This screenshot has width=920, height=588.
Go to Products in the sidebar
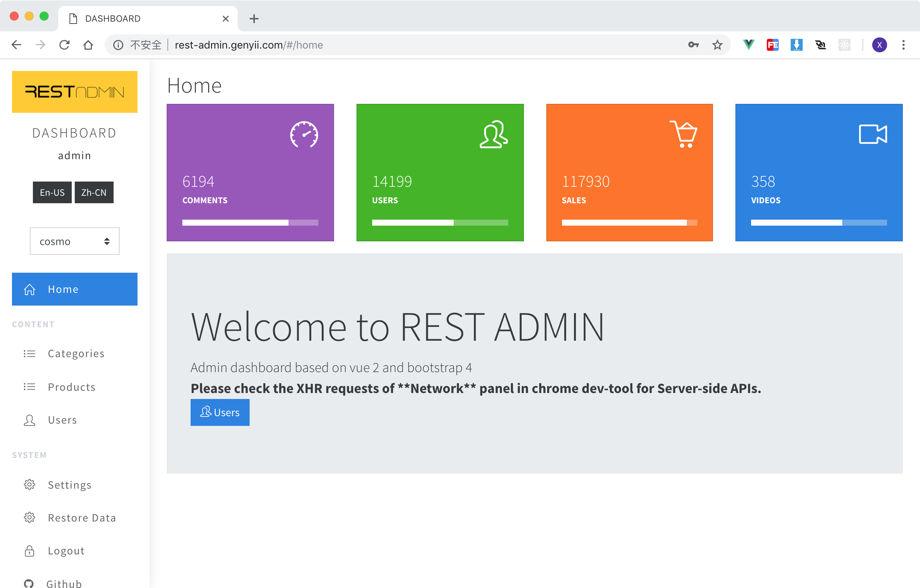[71, 387]
